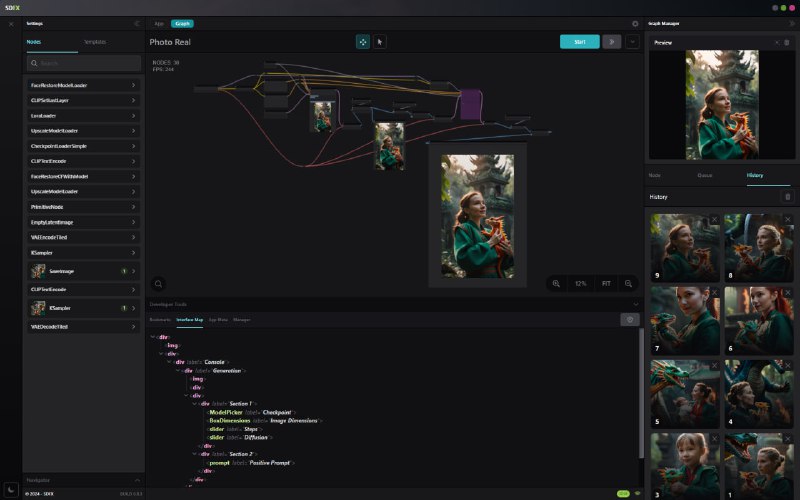The height and width of the screenshot is (500, 800).
Task: Switch to the Templates tab
Action: (x=96, y=42)
